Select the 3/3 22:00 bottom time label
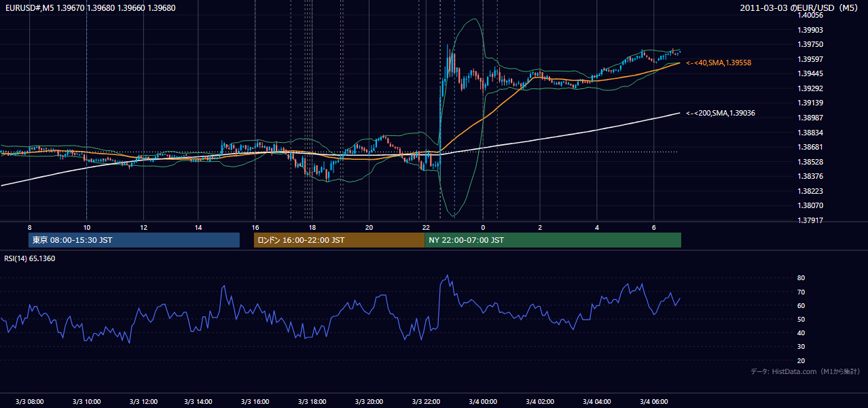868x408 pixels. click(x=427, y=402)
